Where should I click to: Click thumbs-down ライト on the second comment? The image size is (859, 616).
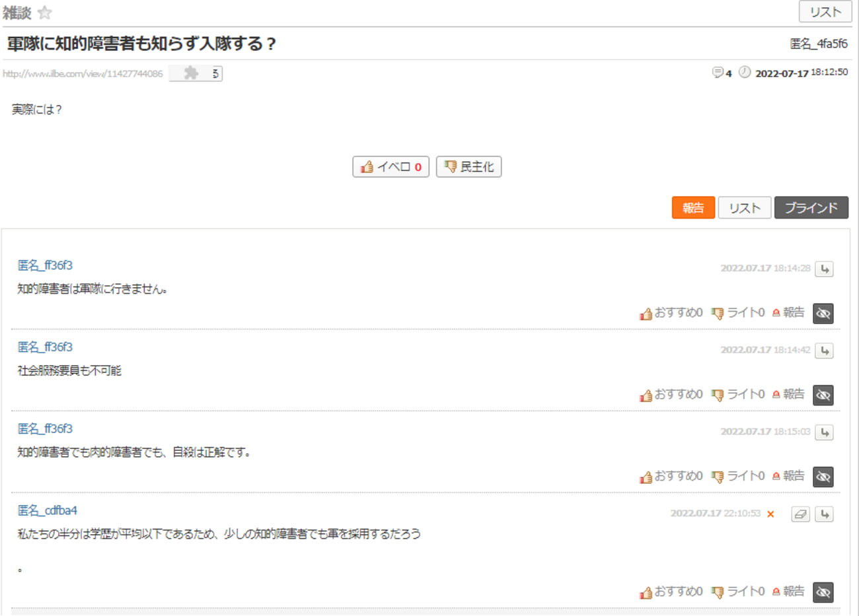(x=738, y=395)
